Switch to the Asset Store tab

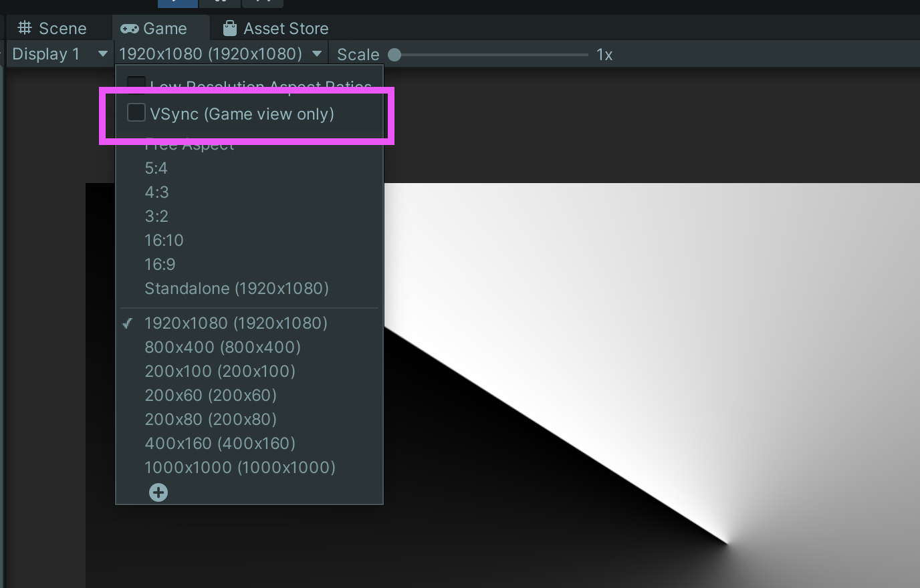click(x=274, y=28)
